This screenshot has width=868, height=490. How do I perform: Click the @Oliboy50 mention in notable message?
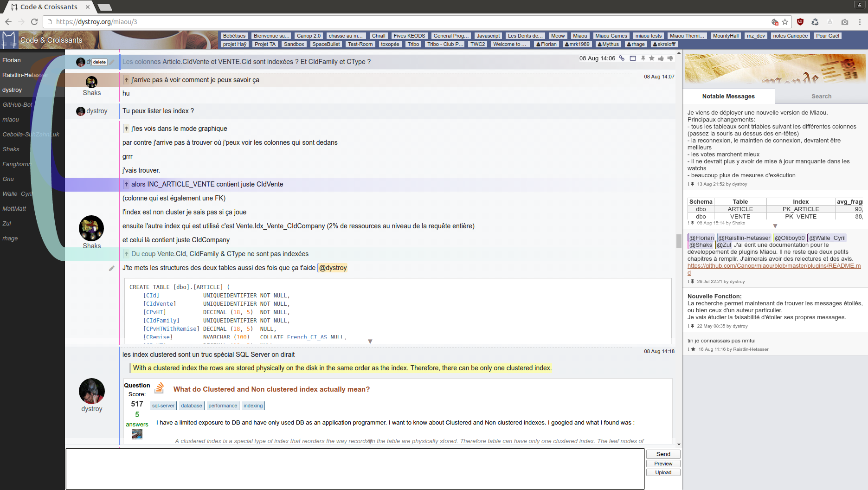tap(790, 238)
